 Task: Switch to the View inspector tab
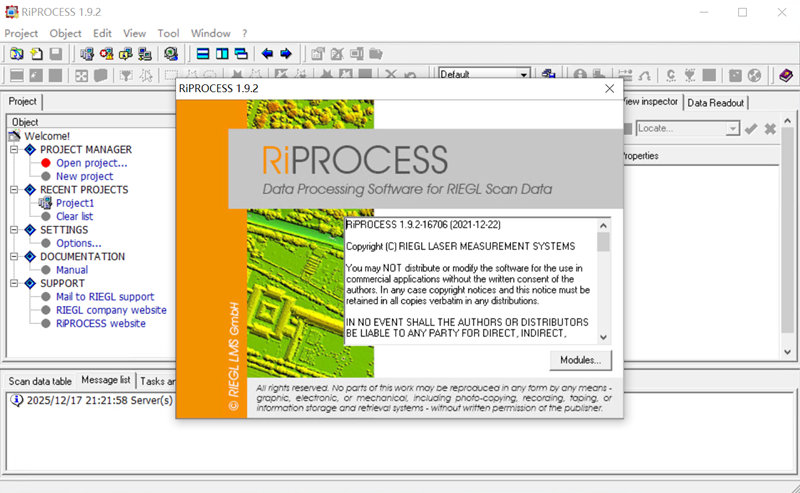pyautogui.click(x=651, y=102)
